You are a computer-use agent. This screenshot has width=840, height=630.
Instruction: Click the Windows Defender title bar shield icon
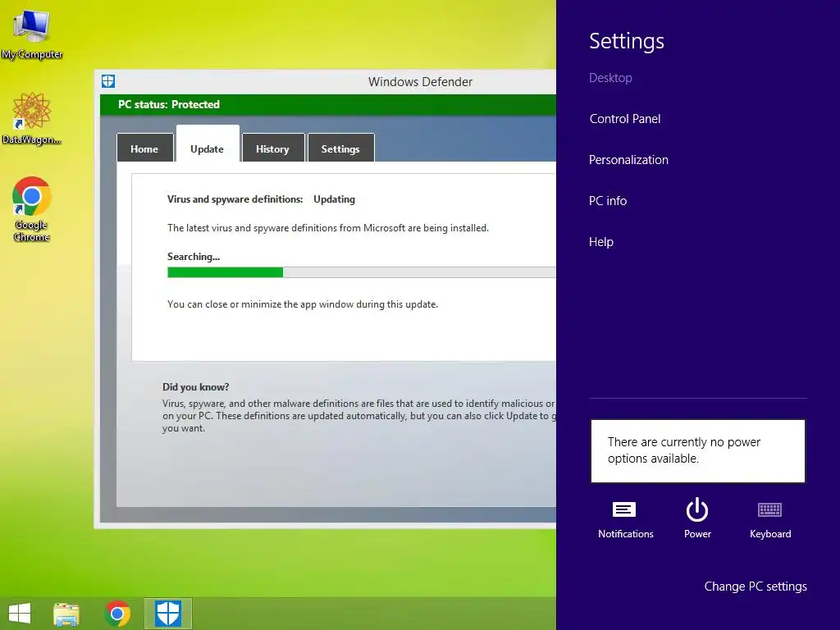(108, 81)
